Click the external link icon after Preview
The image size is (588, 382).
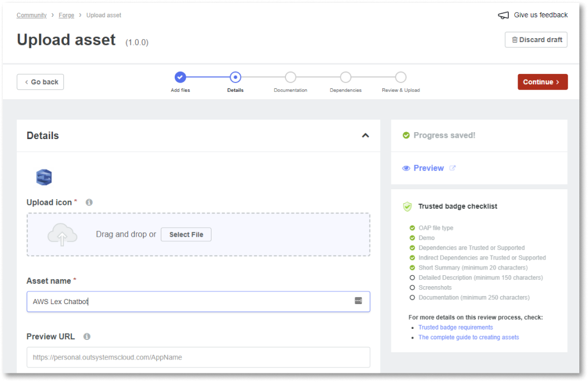pyautogui.click(x=453, y=168)
